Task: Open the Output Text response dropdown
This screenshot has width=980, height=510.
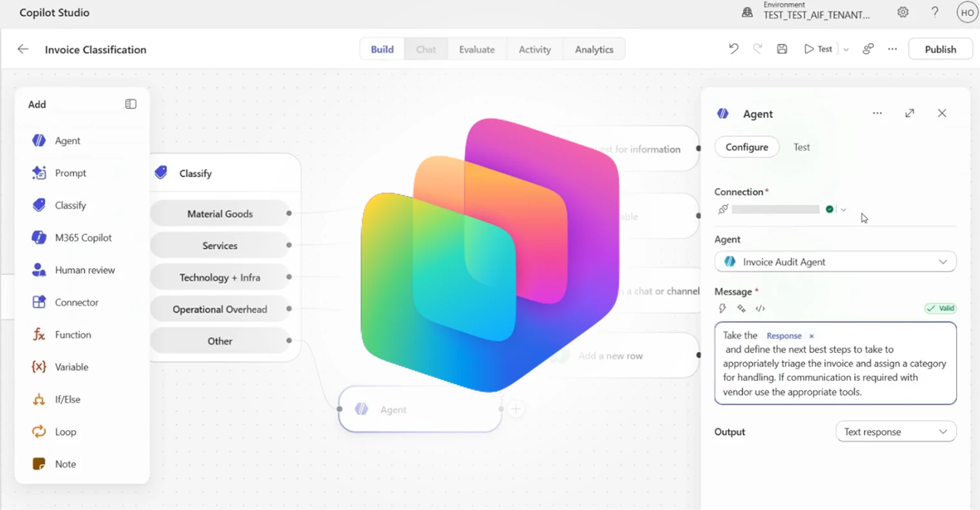Action: pyautogui.click(x=896, y=431)
